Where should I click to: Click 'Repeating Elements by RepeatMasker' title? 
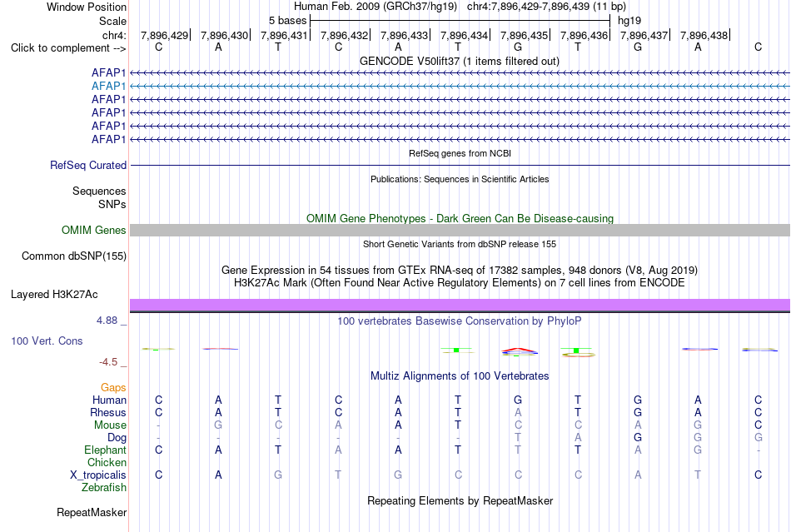[x=460, y=500]
